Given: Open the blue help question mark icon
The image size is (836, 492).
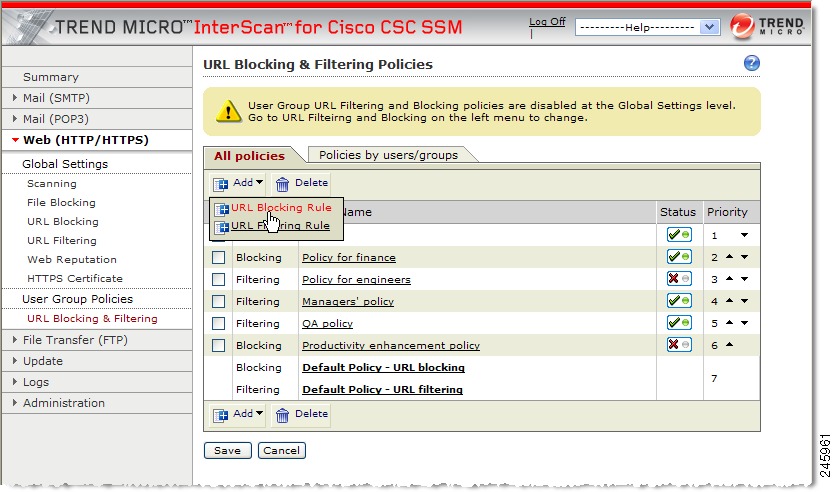Looking at the screenshot, I should tap(751, 63).
